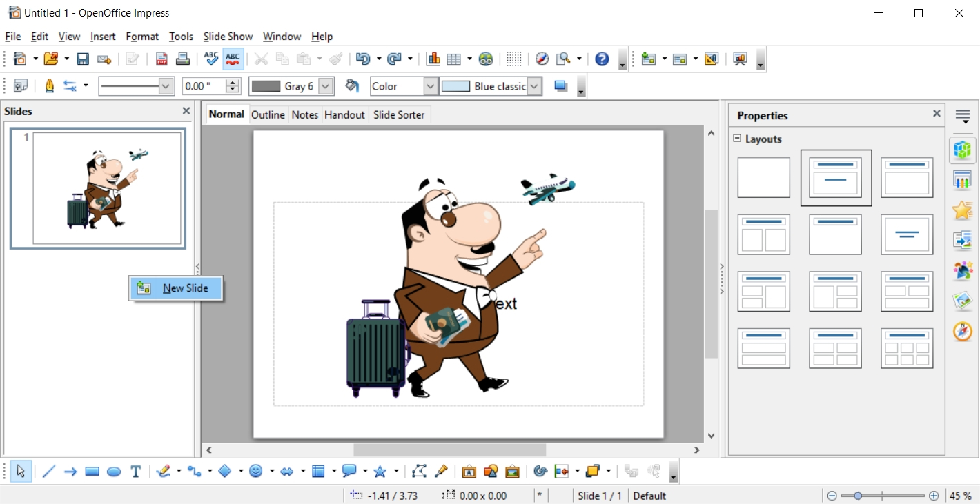
Task: Open the sidebar settings menu icon
Action: click(x=962, y=116)
